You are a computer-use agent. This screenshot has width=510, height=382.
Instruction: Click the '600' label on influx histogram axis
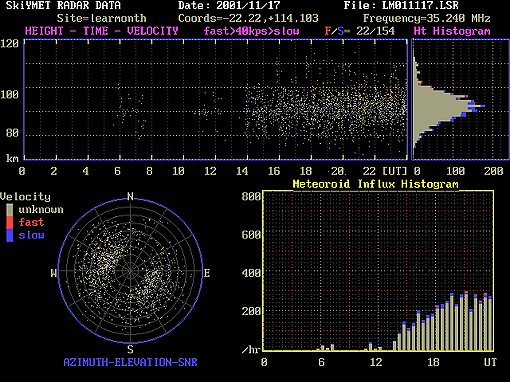click(x=251, y=235)
